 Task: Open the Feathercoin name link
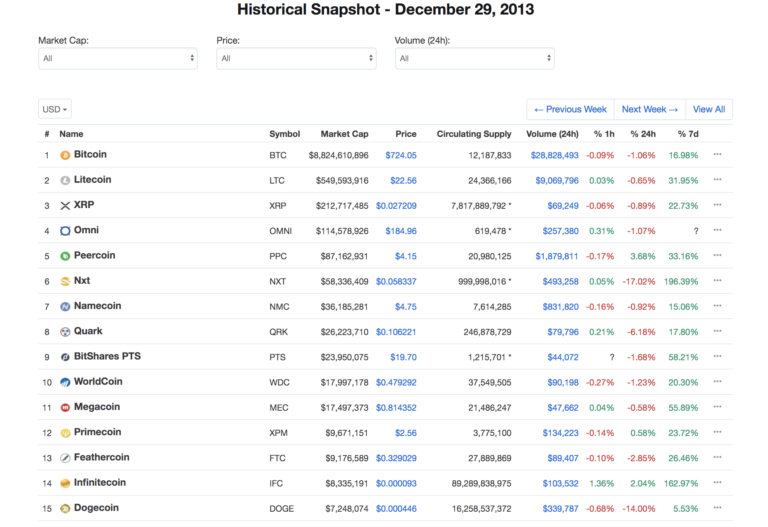click(102, 458)
